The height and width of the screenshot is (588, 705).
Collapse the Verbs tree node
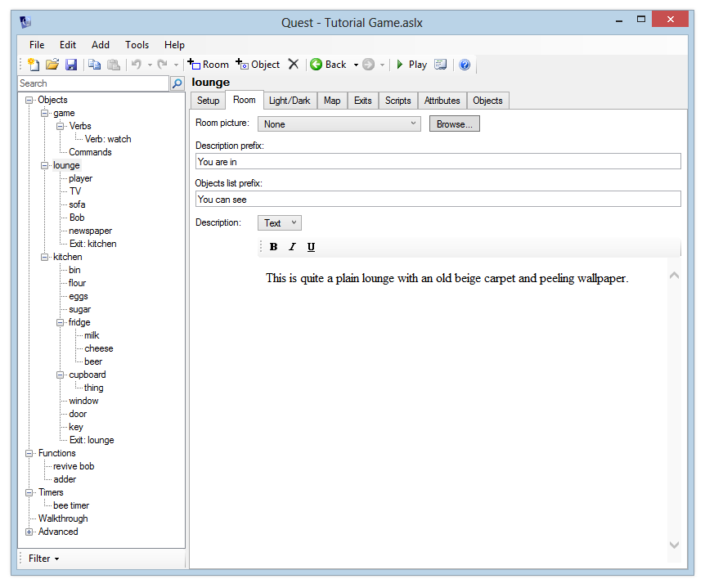pos(60,126)
